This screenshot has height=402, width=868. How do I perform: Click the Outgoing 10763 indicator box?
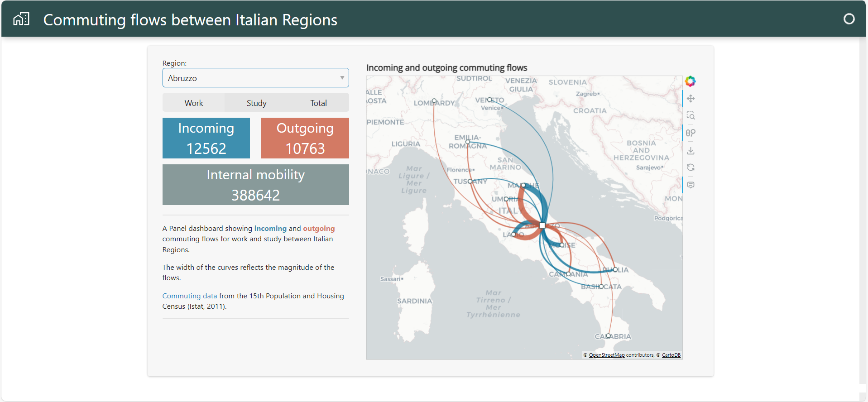pos(305,138)
